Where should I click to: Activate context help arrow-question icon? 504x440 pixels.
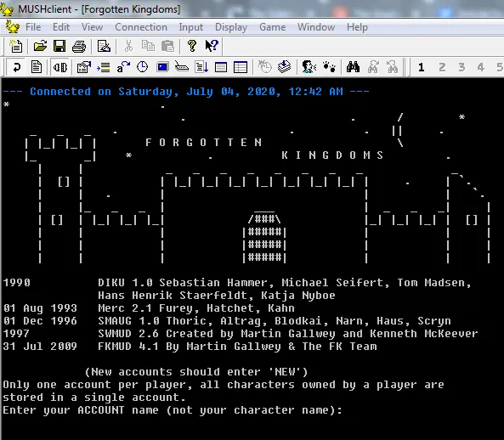(x=212, y=46)
